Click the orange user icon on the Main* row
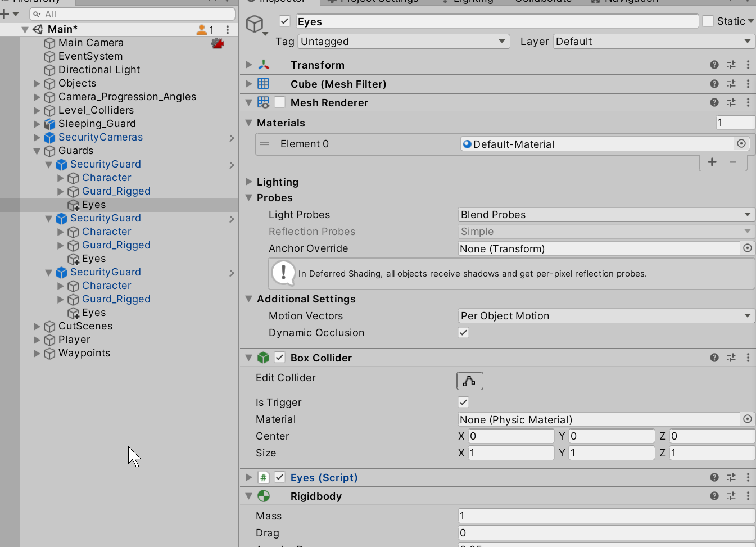 [201, 29]
